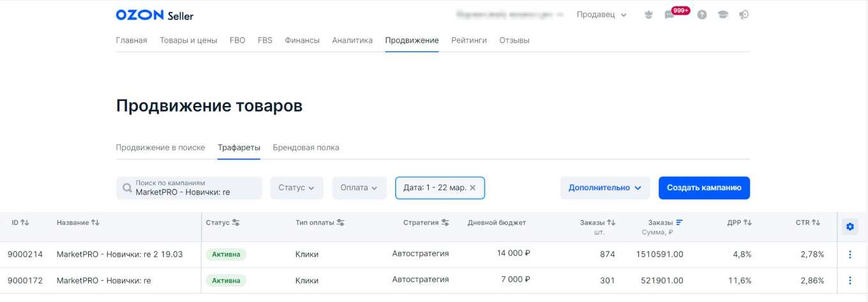The width and height of the screenshot is (868, 302).
Task: Open the Оплата filter dropdown
Action: [x=359, y=188]
